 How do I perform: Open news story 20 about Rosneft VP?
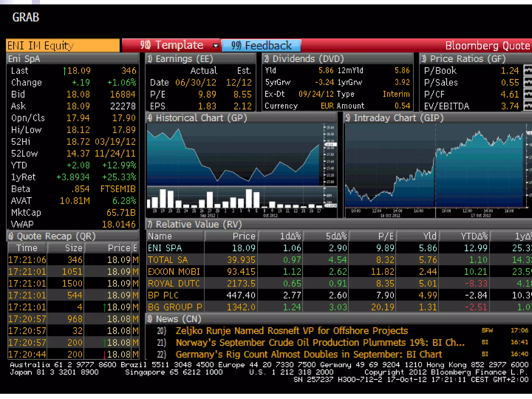292,331
